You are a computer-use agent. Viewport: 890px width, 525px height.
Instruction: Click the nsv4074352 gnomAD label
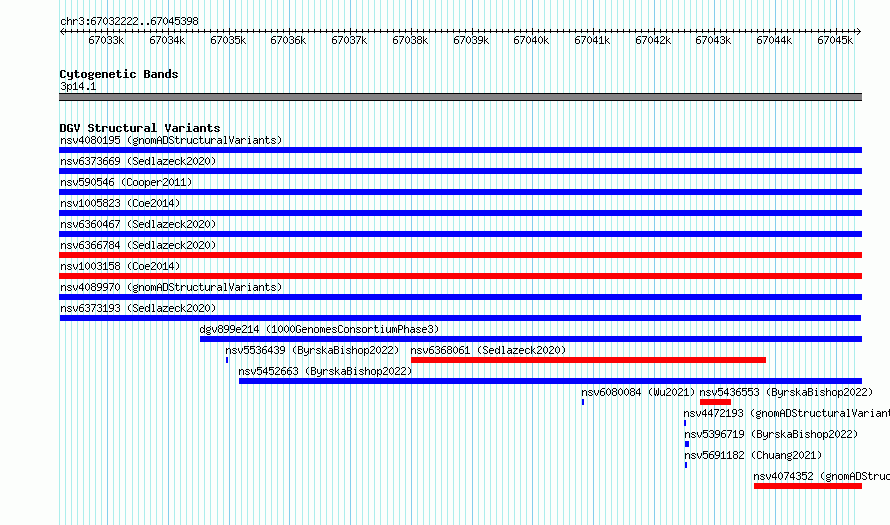click(821, 476)
